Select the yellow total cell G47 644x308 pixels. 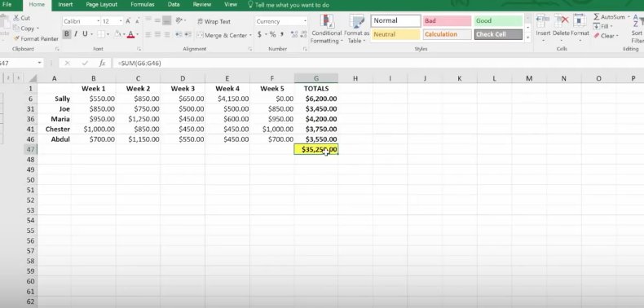pyautogui.click(x=316, y=149)
